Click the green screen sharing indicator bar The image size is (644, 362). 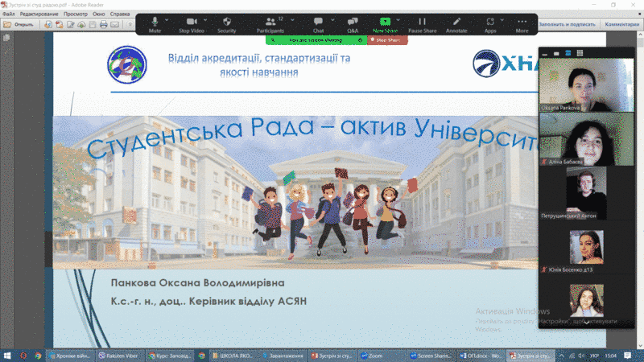coord(316,40)
